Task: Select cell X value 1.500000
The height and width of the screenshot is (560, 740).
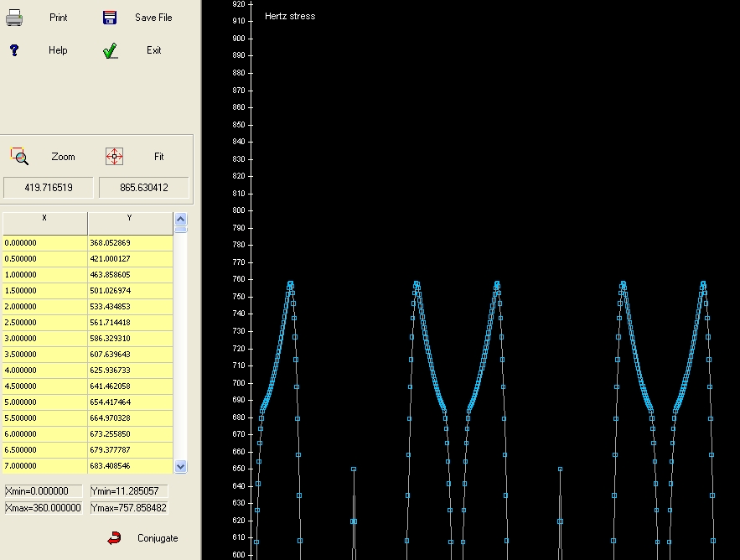Action: tap(44, 290)
